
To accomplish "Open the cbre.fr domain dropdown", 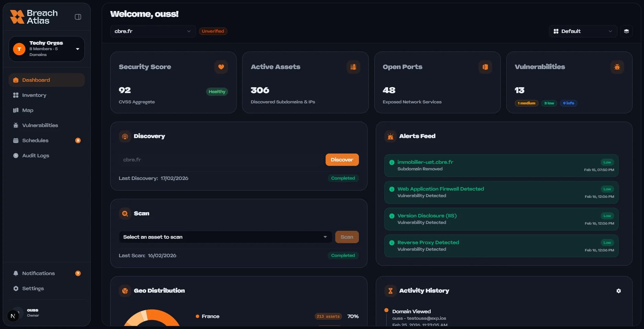I will [152, 31].
